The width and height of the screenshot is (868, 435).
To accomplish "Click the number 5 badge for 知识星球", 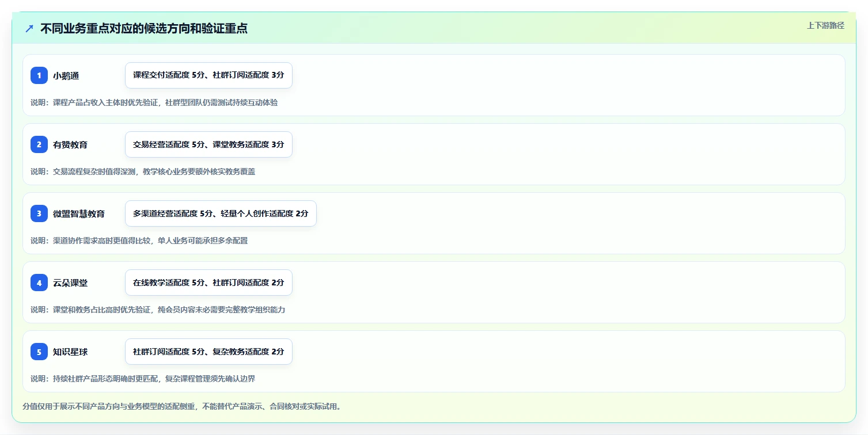I will pyautogui.click(x=39, y=352).
